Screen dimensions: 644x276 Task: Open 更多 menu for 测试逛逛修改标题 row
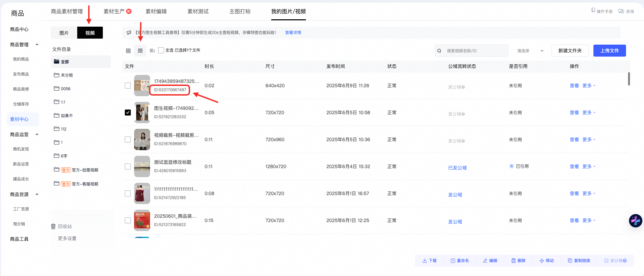coord(589,166)
